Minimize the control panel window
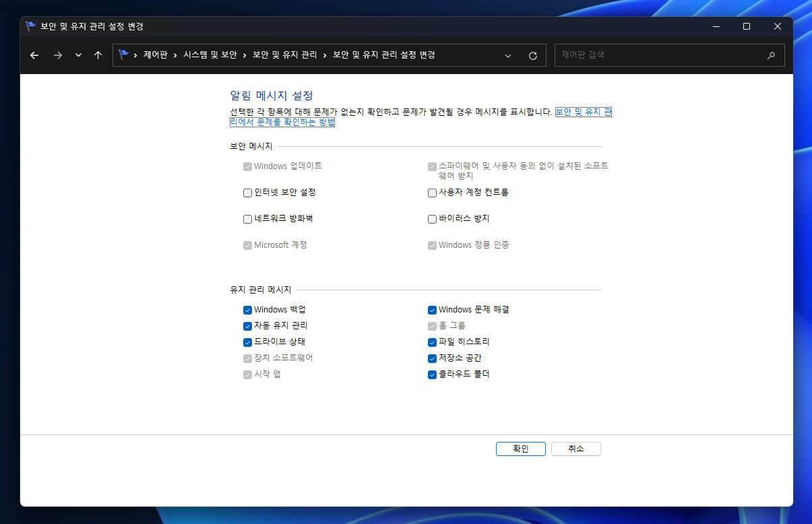The width and height of the screenshot is (812, 524). pyautogui.click(x=716, y=26)
